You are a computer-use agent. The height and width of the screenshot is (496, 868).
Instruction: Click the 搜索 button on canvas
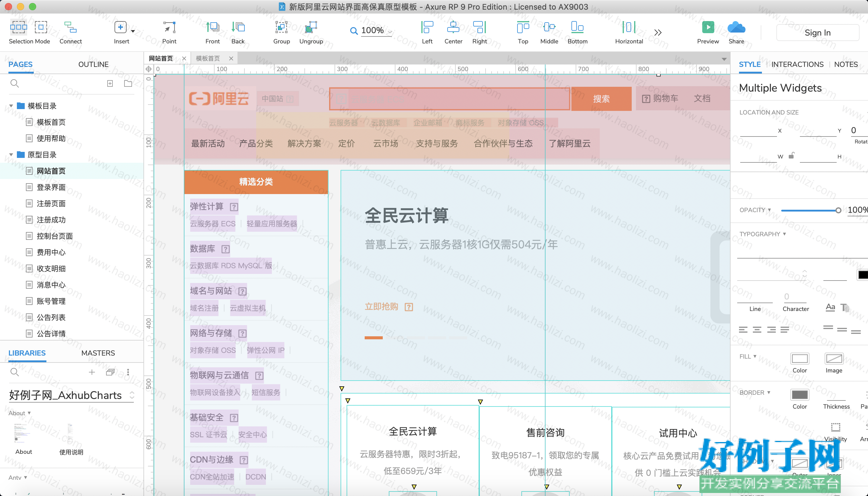pos(601,99)
